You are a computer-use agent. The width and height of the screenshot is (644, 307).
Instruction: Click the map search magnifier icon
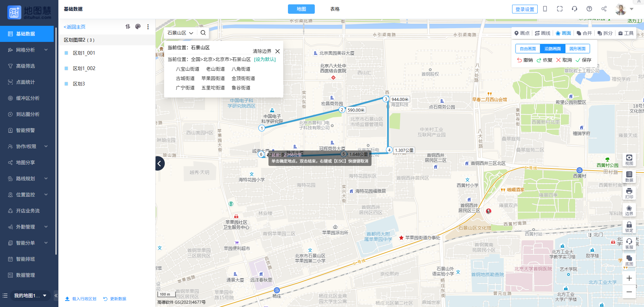[203, 33]
